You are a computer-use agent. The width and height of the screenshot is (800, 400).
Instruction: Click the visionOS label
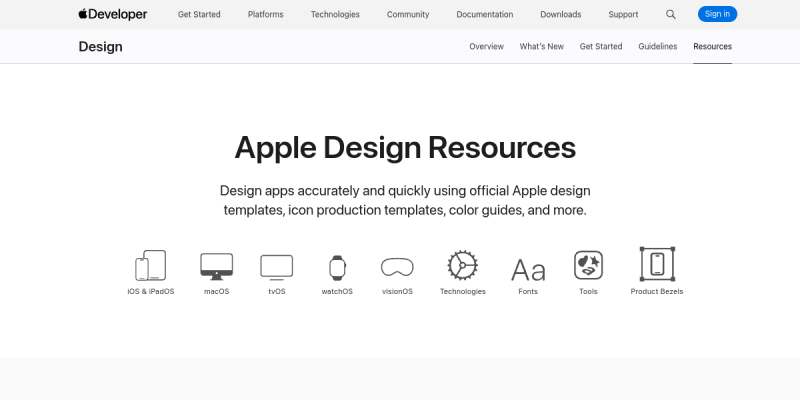pyautogui.click(x=397, y=291)
